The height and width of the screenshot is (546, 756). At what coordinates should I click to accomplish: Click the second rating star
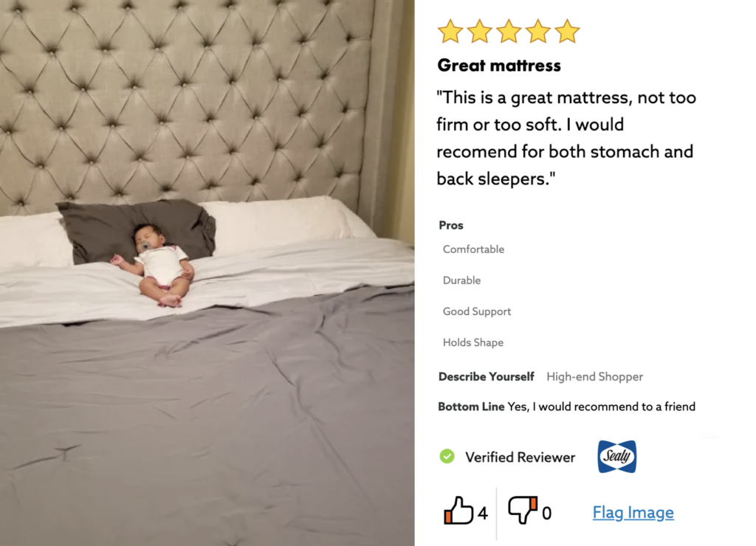pos(479,31)
